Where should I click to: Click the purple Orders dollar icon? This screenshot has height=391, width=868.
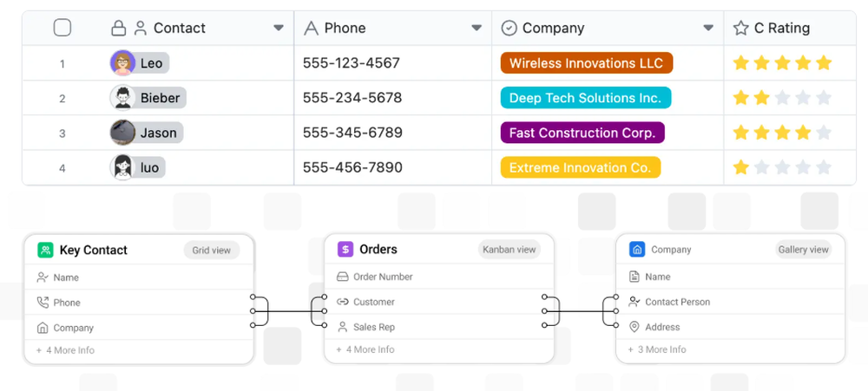tap(345, 250)
